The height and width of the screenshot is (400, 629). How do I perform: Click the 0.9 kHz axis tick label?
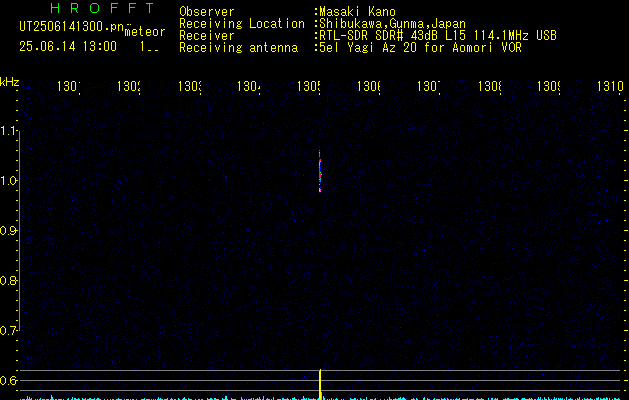click(8, 230)
